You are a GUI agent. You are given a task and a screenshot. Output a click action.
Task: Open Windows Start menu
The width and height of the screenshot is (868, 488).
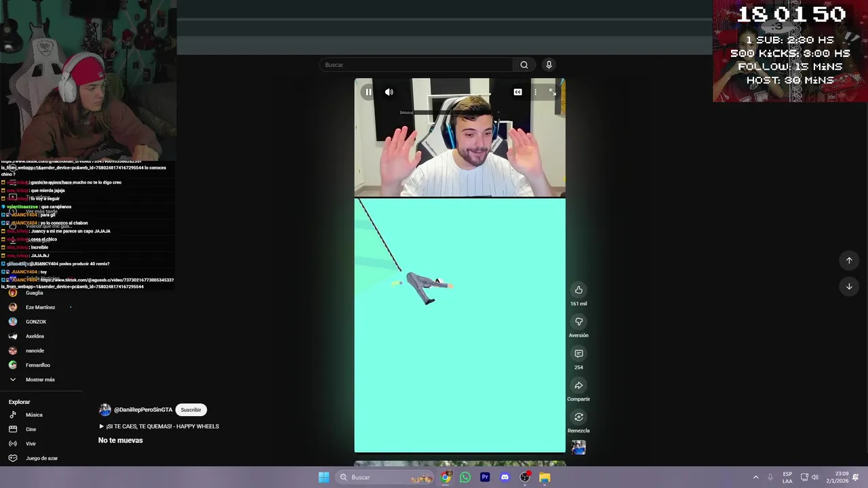click(x=324, y=477)
